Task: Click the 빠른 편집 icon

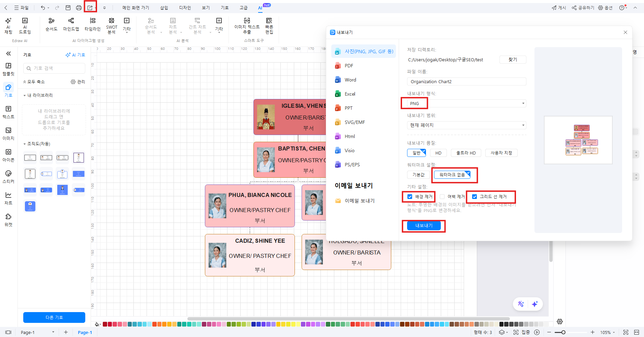Action: click(269, 26)
